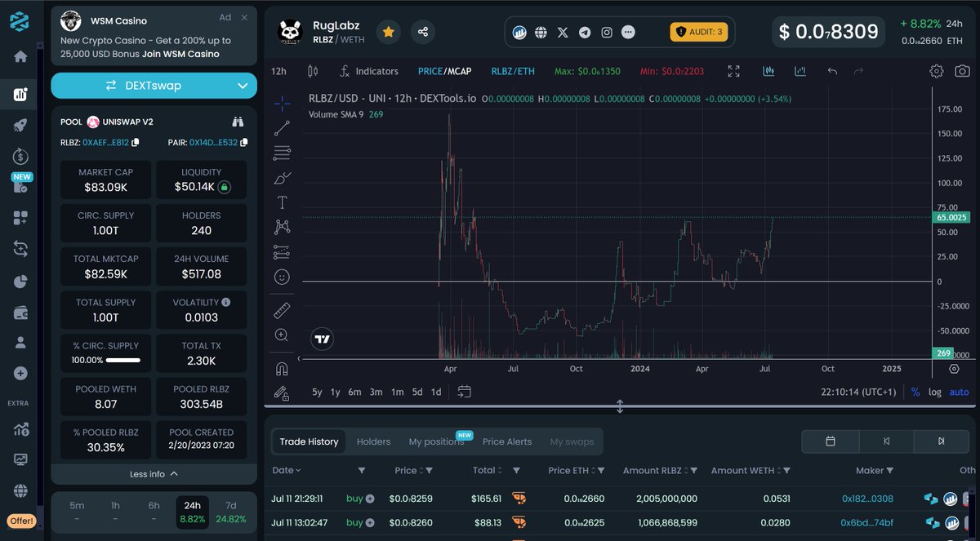Copy the RLBZ contract address
This screenshot has height=541, width=980.
pyautogui.click(x=136, y=142)
